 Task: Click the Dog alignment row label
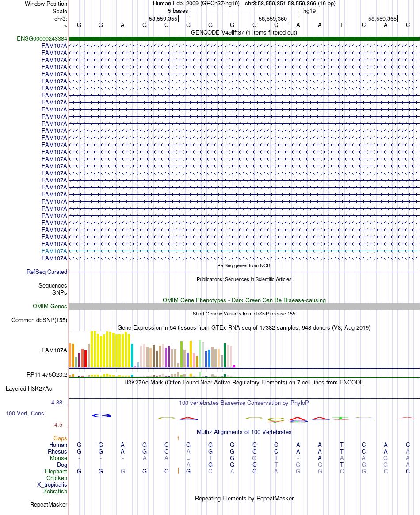[x=62, y=465]
